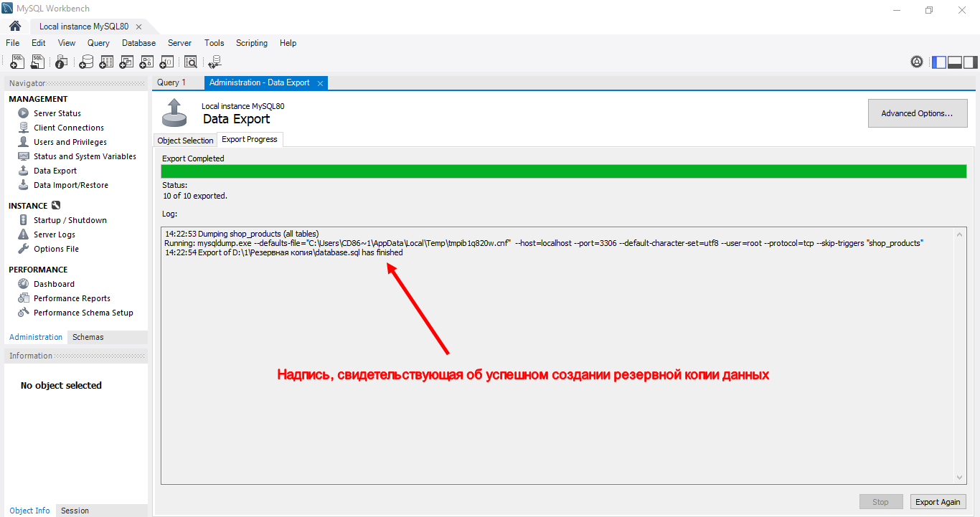Click the log scrollbar down arrow

[961, 478]
